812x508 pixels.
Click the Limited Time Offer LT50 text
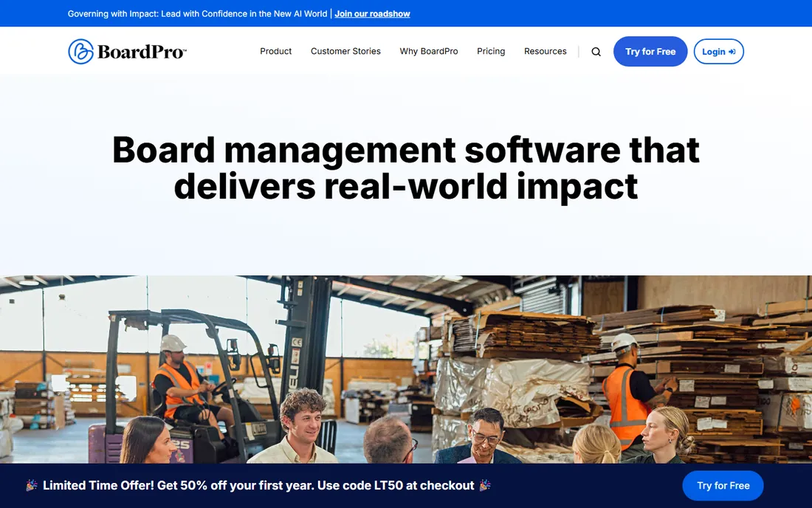click(258, 485)
